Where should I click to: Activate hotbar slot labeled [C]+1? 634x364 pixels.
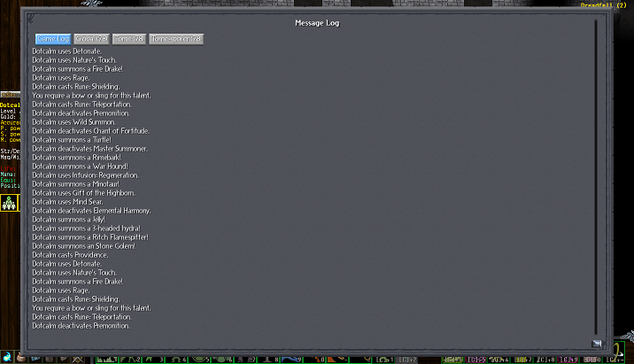(x=384, y=360)
